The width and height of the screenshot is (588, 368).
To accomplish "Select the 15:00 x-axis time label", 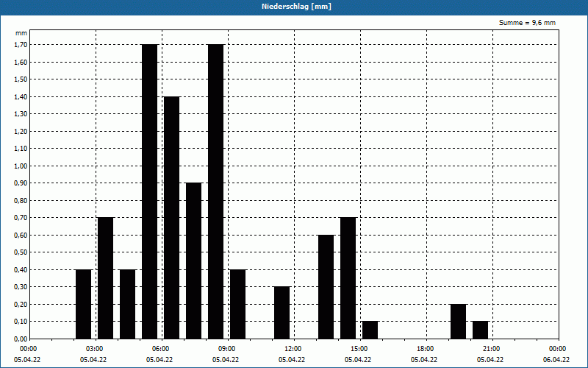I will (359, 349).
